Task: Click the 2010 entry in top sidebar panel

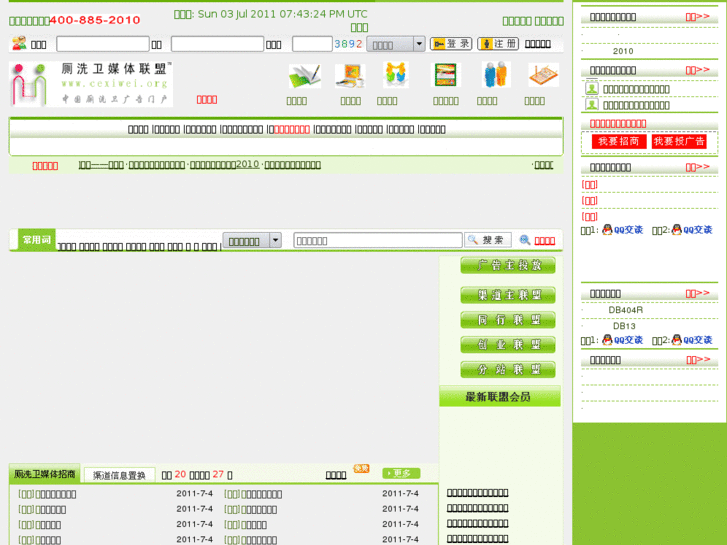Action: click(x=623, y=51)
